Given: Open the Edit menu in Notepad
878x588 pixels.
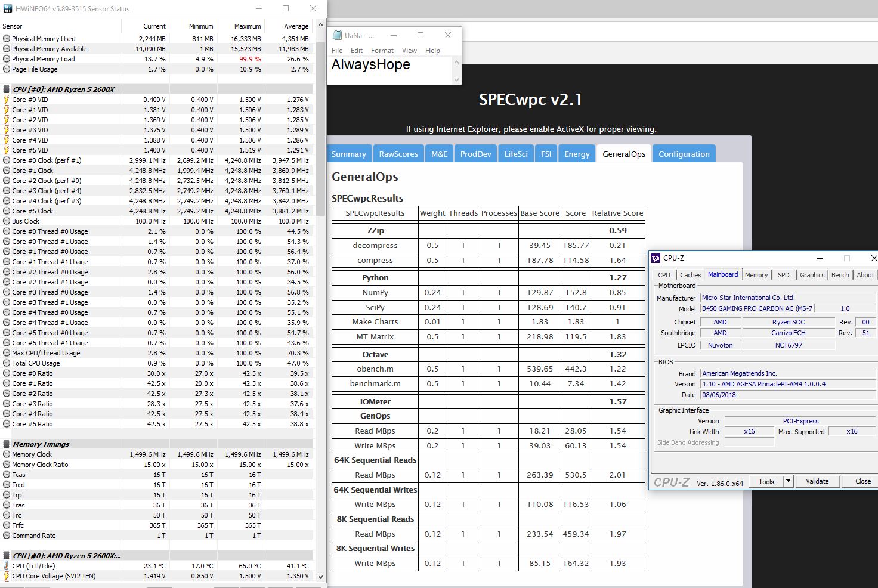Looking at the screenshot, I should tap(357, 51).
